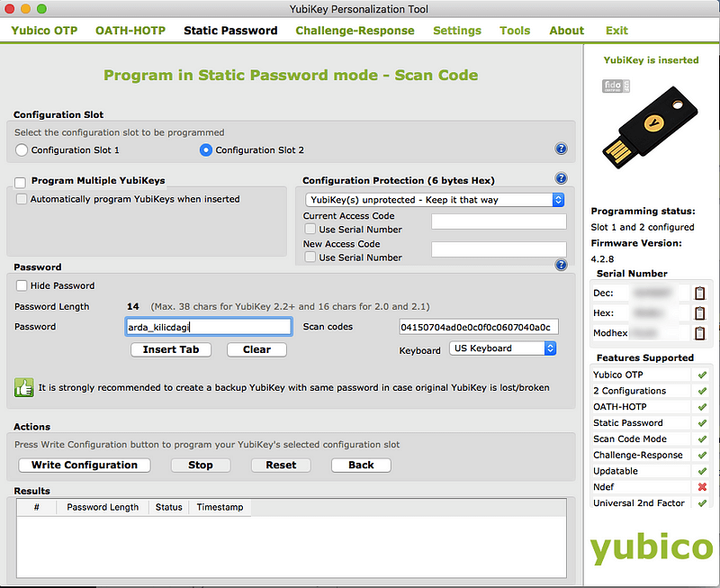Switch to the OATH-HOTP tab
This screenshot has width=720, height=588.
click(130, 31)
